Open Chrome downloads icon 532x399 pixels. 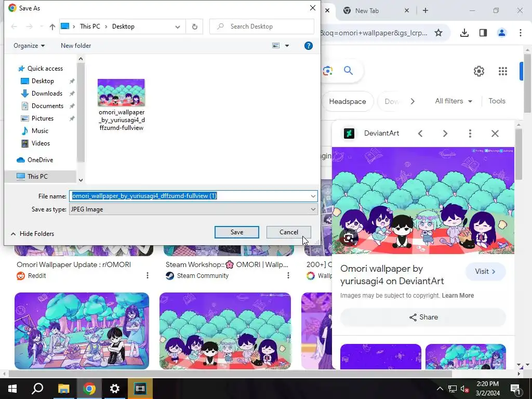pos(464,33)
